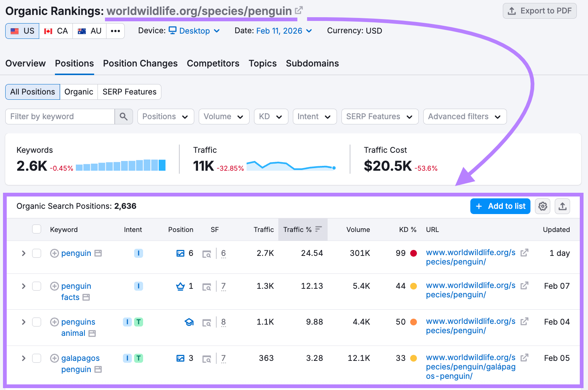Switch to the Position Changes tab

pyautogui.click(x=140, y=64)
